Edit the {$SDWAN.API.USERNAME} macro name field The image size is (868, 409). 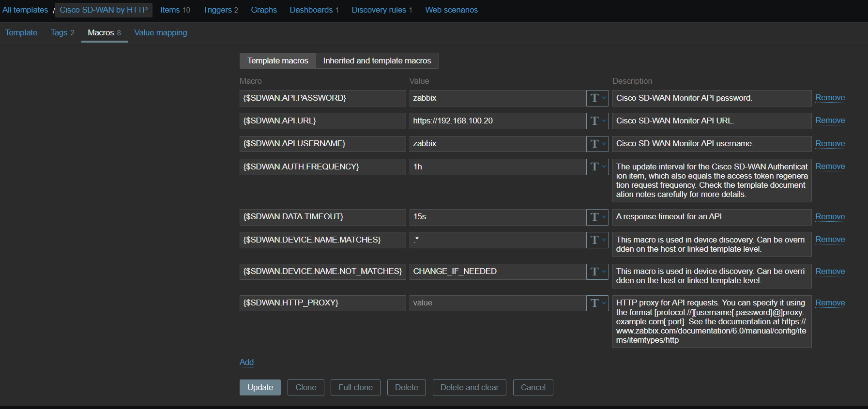323,144
